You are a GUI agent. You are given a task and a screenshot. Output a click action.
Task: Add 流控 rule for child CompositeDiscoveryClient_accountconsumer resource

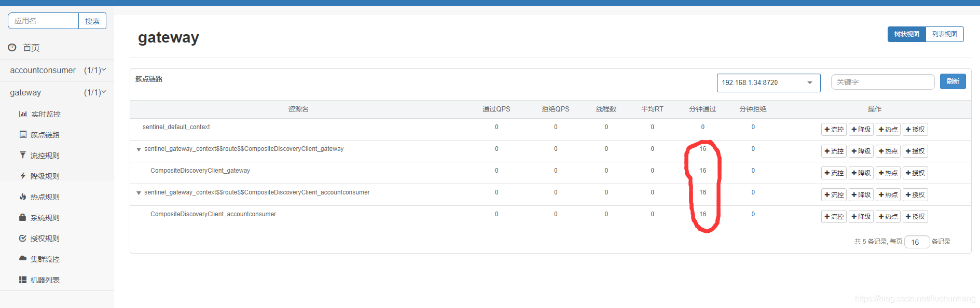[x=834, y=217]
